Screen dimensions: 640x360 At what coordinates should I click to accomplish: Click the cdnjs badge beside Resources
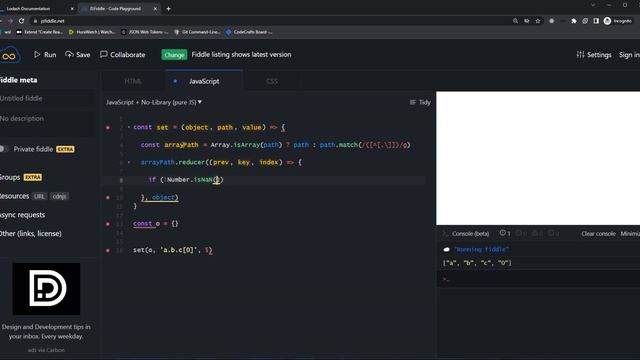tap(59, 196)
